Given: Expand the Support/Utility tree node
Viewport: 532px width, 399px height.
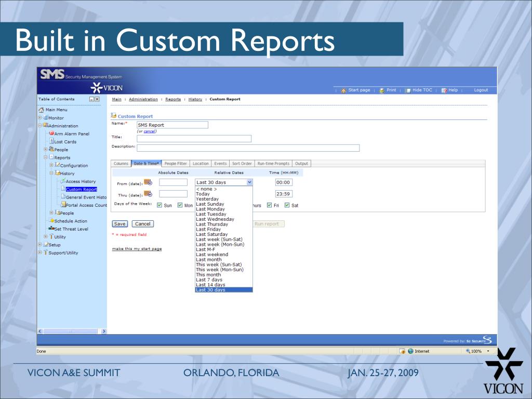Looking at the screenshot, I should pyautogui.click(x=39, y=252).
